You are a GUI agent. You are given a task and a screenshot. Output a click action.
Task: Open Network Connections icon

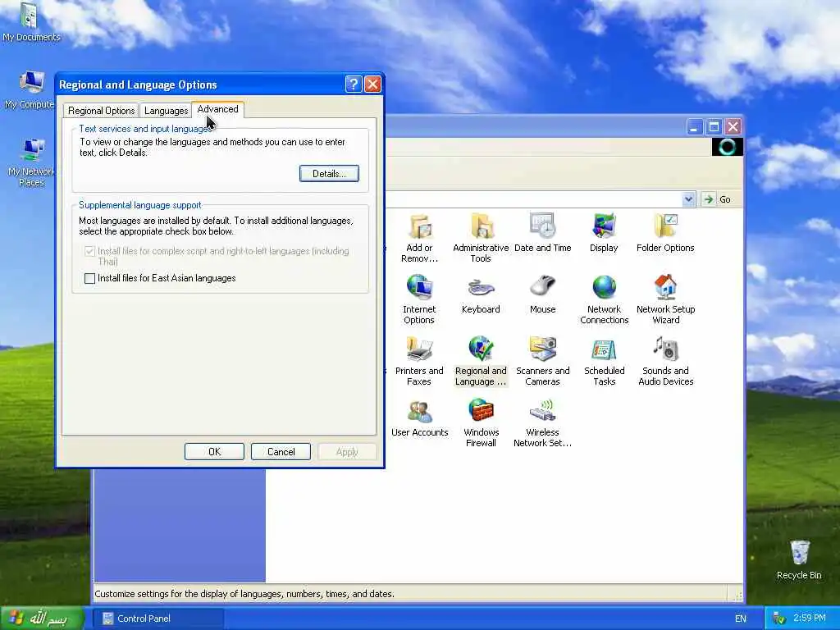[x=604, y=288]
